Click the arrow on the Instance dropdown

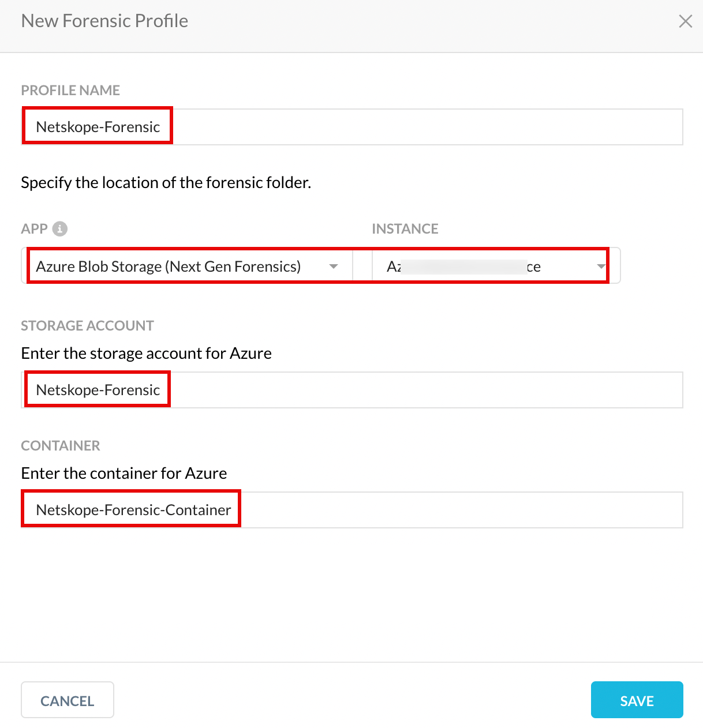601,267
